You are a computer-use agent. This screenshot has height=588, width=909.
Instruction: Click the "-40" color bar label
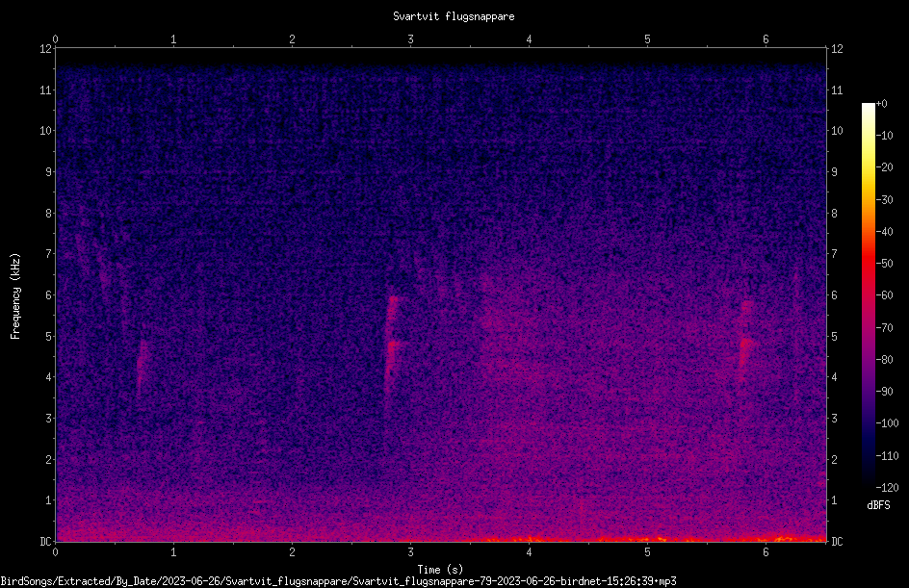pos(884,232)
